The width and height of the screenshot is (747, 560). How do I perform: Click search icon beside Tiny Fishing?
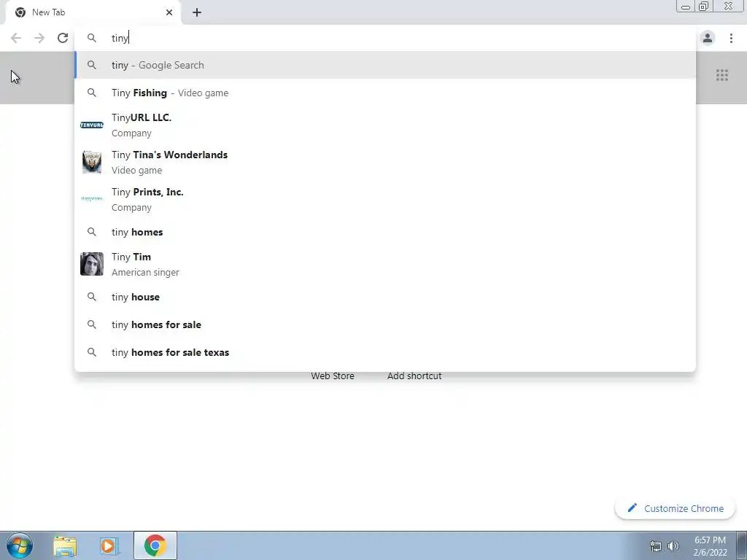(92, 93)
